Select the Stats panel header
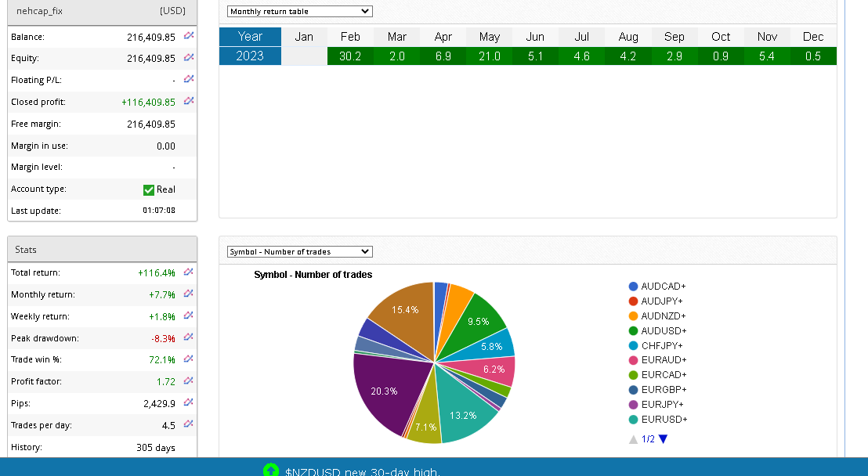 [x=102, y=250]
